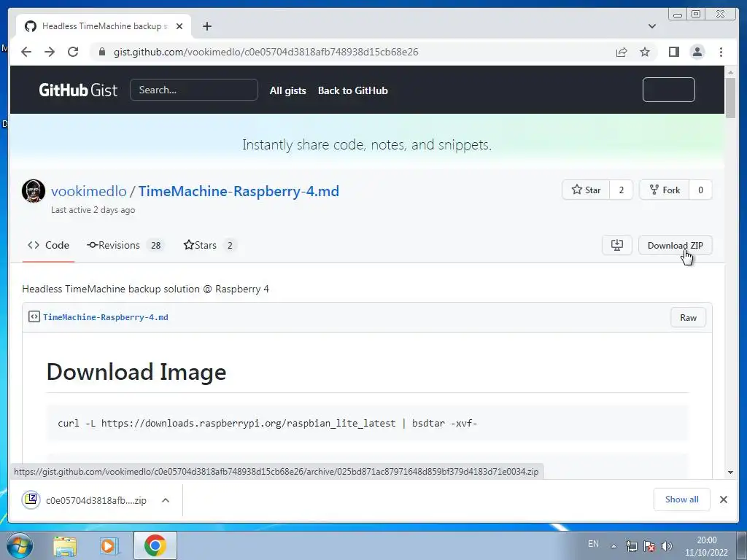Open the volume speaker icon
The height and width of the screenshot is (560, 747).
click(667, 546)
